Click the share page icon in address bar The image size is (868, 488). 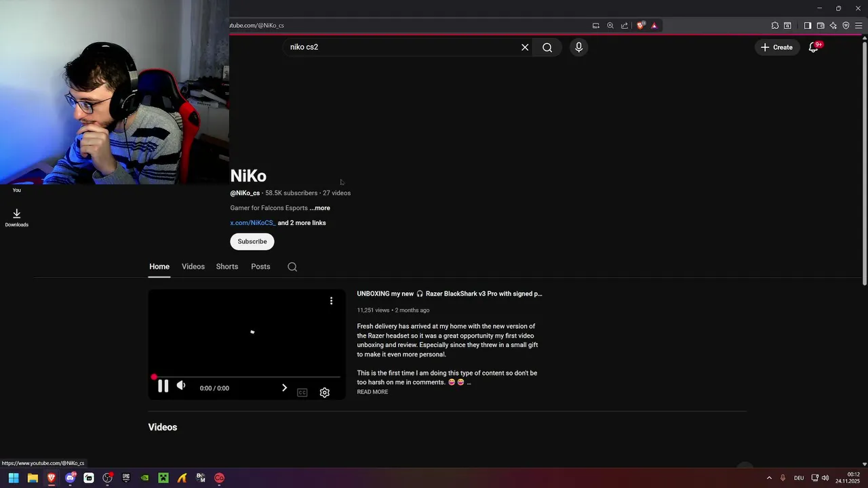(625, 26)
